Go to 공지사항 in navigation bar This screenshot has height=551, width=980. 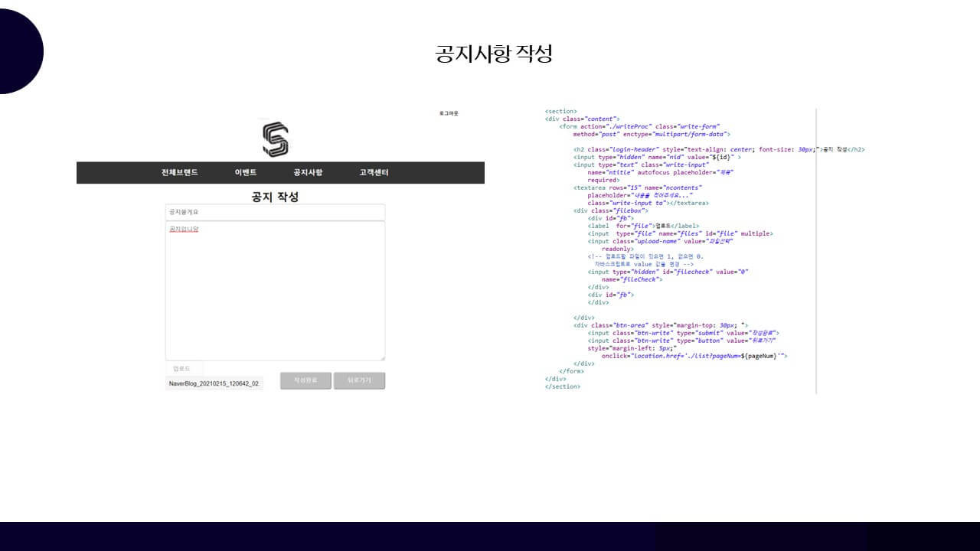tap(308, 172)
